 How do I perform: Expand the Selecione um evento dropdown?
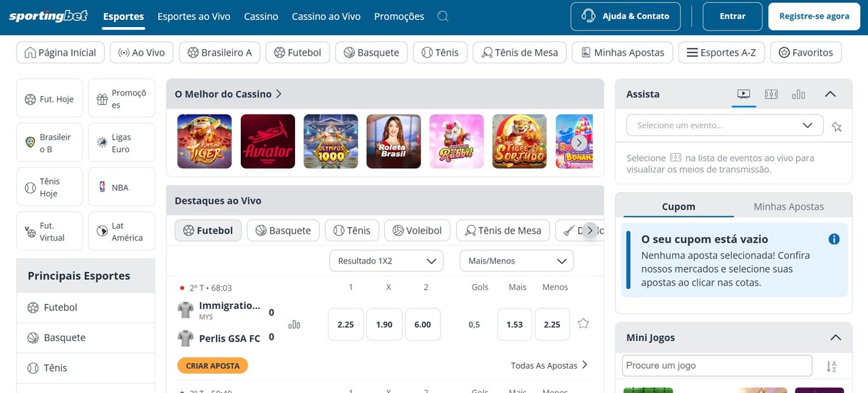pyautogui.click(x=724, y=125)
